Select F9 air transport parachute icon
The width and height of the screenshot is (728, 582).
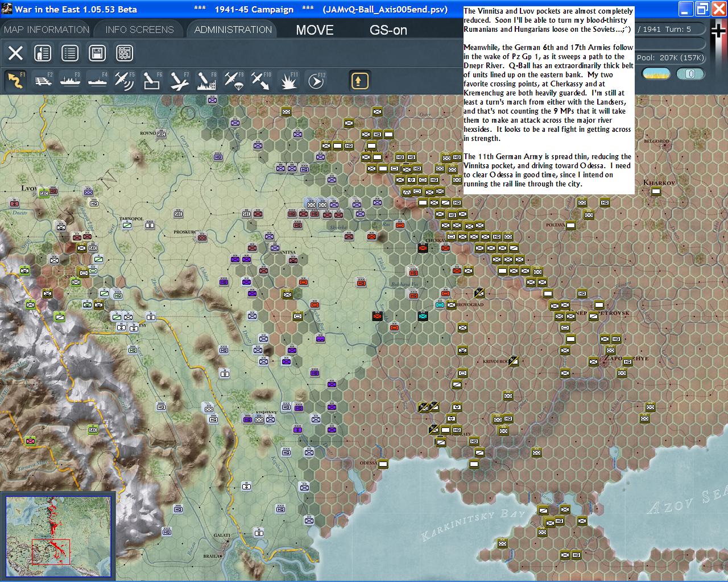tap(234, 81)
